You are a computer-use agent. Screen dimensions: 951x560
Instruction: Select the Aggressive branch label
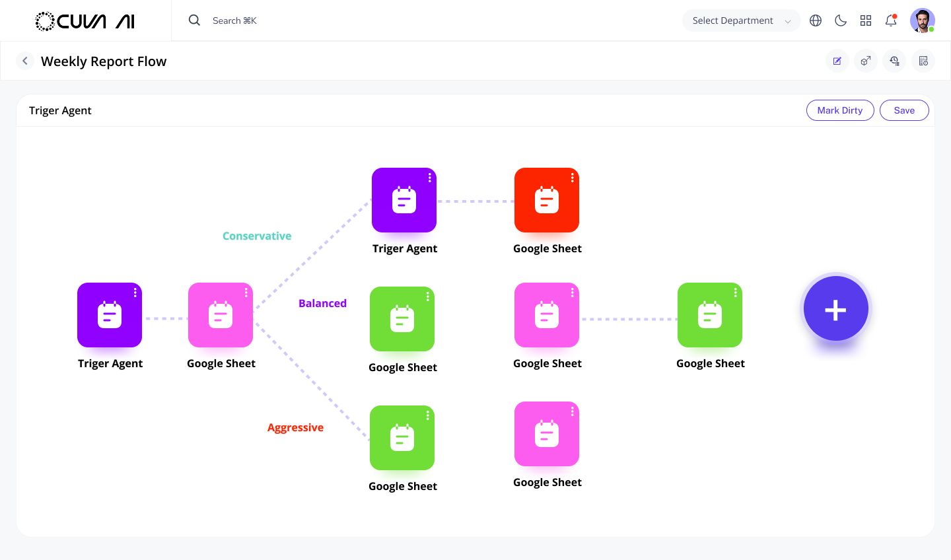point(296,427)
